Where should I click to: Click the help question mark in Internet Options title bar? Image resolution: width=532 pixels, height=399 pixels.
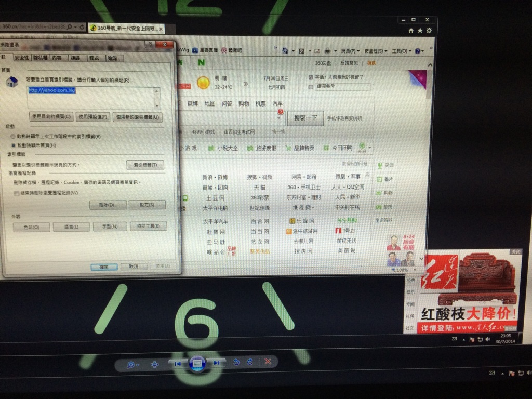[150, 44]
